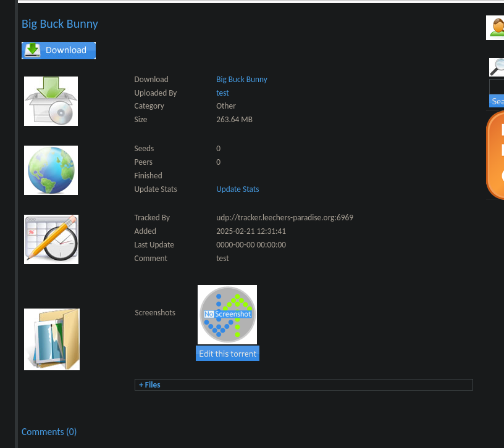This screenshot has height=448, width=504.
Task: Click the 'Uploaded By' label
Action: point(156,93)
